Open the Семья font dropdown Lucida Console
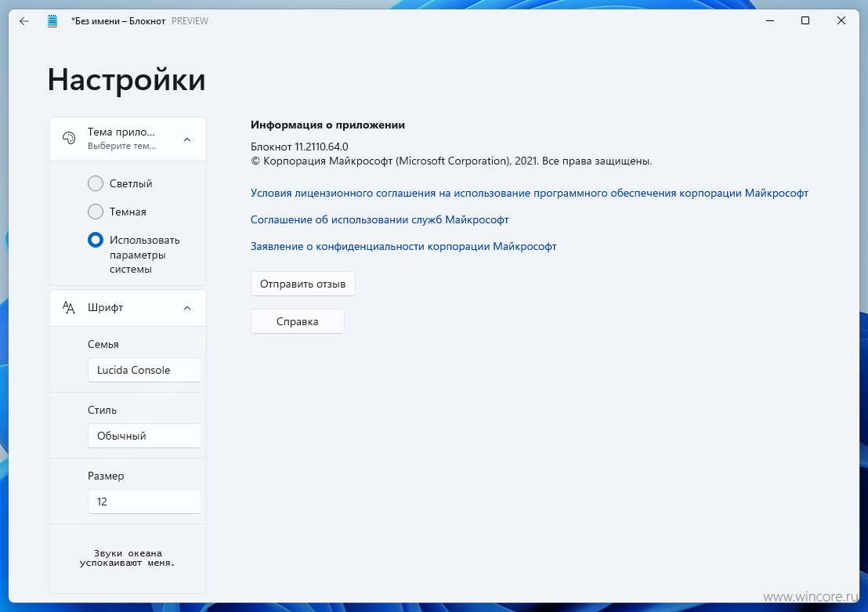Screen dimensions: 868x612 pos(144,370)
